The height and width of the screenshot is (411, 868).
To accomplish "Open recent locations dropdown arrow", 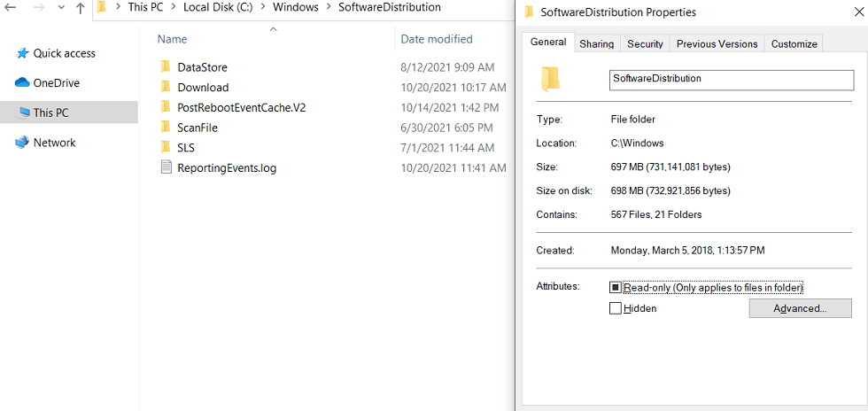I will [x=60, y=8].
